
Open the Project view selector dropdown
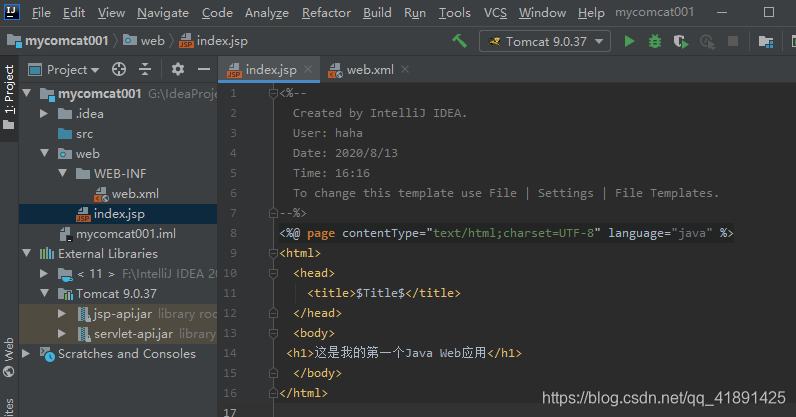point(73,70)
